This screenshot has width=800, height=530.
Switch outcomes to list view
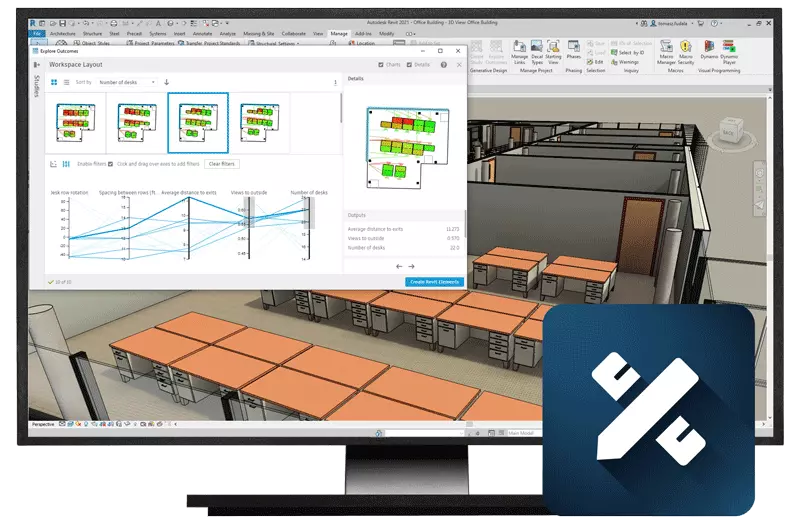pyautogui.click(x=66, y=82)
